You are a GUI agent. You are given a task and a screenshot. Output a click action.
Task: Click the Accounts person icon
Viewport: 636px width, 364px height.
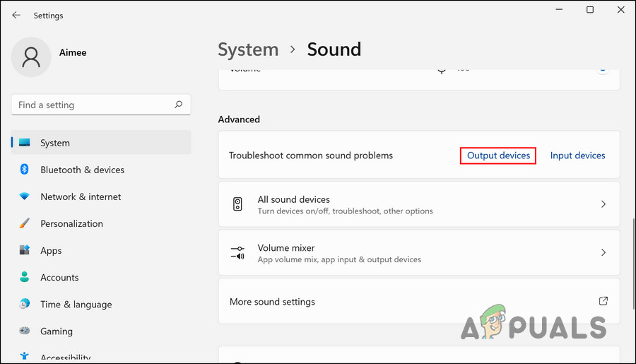click(x=25, y=277)
